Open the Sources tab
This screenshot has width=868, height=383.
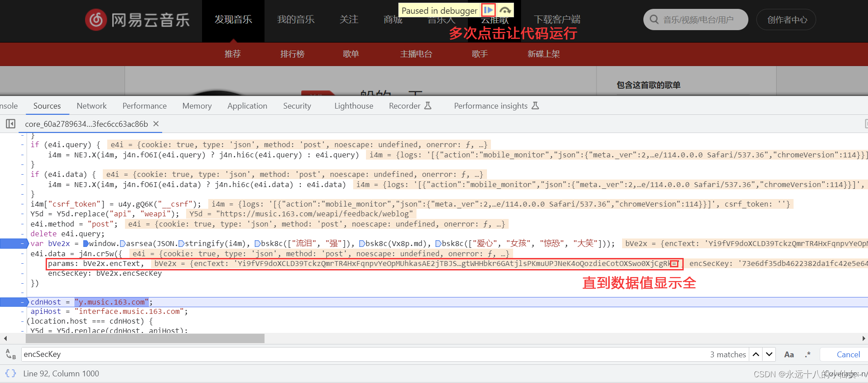pos(47,106)
